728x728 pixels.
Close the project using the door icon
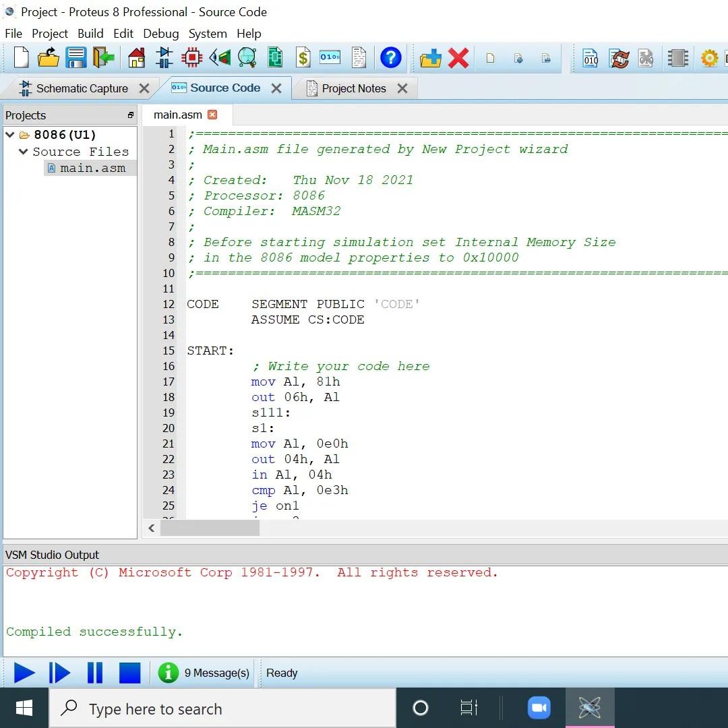[104, 58]
